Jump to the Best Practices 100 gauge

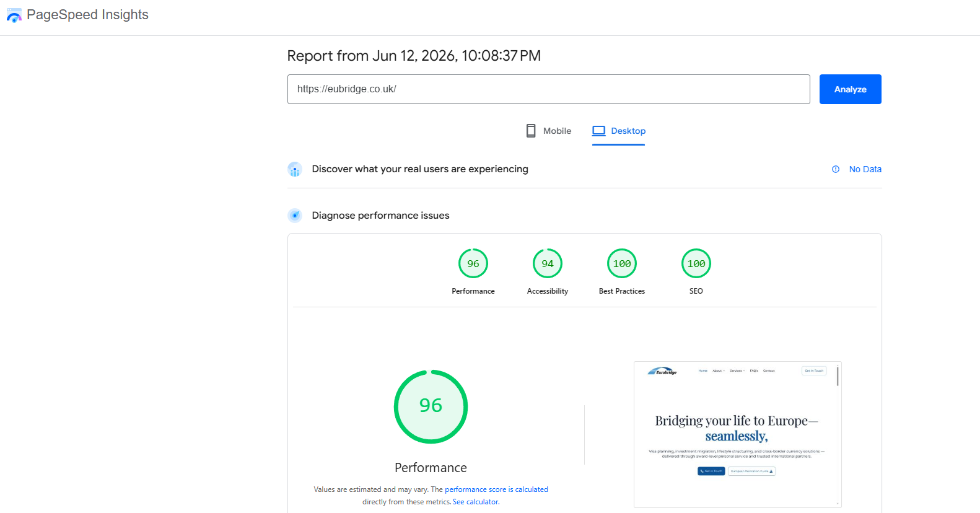coord(622,264)
